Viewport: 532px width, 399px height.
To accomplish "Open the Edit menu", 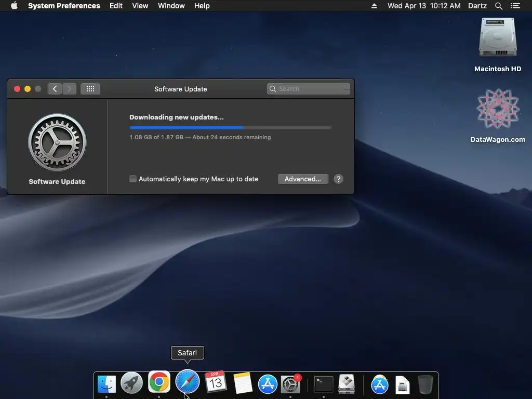I will click(116, 6).
